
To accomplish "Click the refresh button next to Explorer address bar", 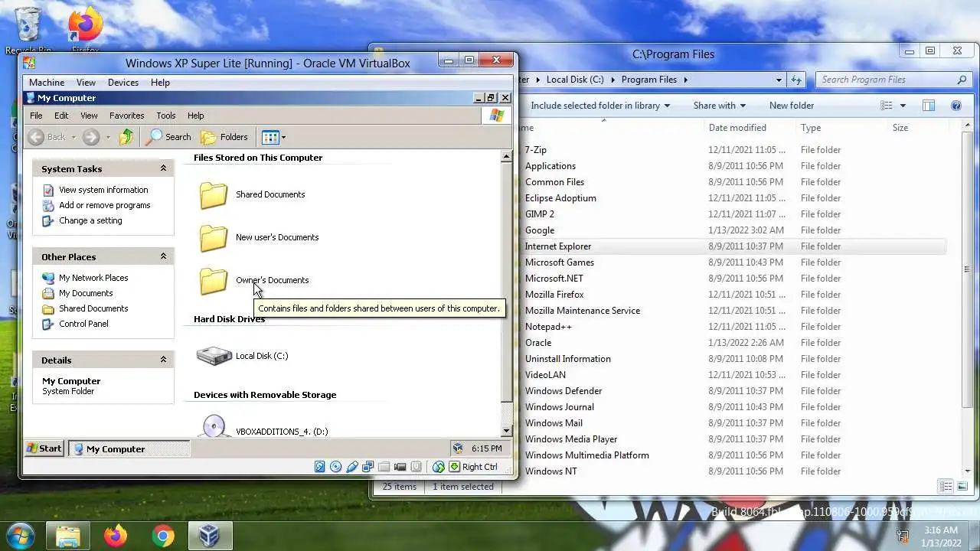I will click(796, 80).
